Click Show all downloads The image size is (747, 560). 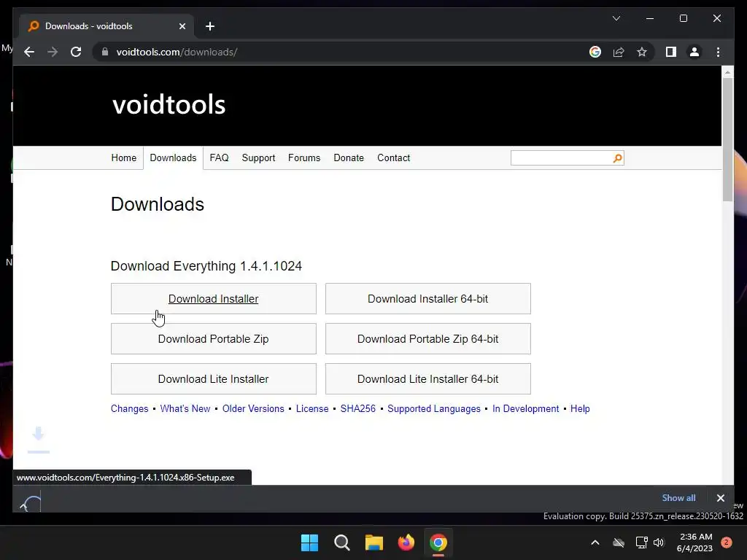tap(678, 497)
